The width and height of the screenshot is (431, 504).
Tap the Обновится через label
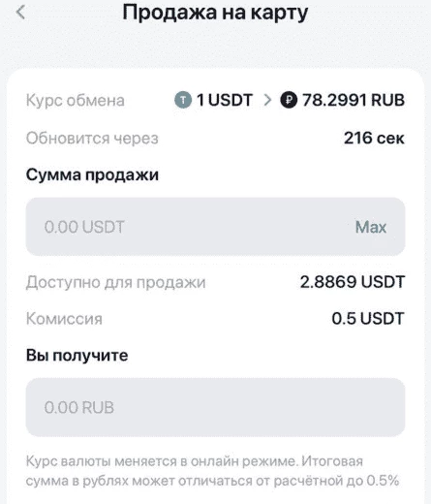pos(92,139)
